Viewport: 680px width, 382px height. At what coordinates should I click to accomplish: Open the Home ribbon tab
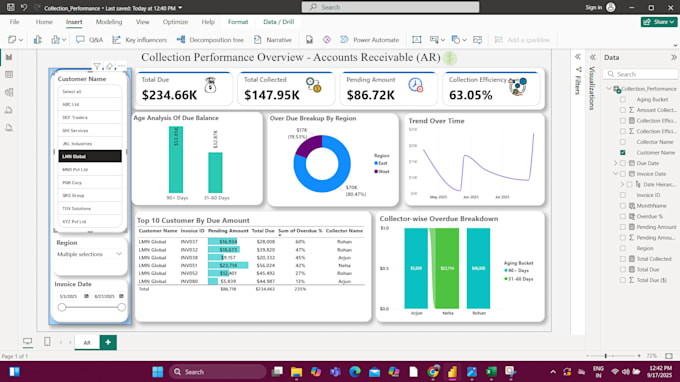pyautogui.click(x=44, y=22)
